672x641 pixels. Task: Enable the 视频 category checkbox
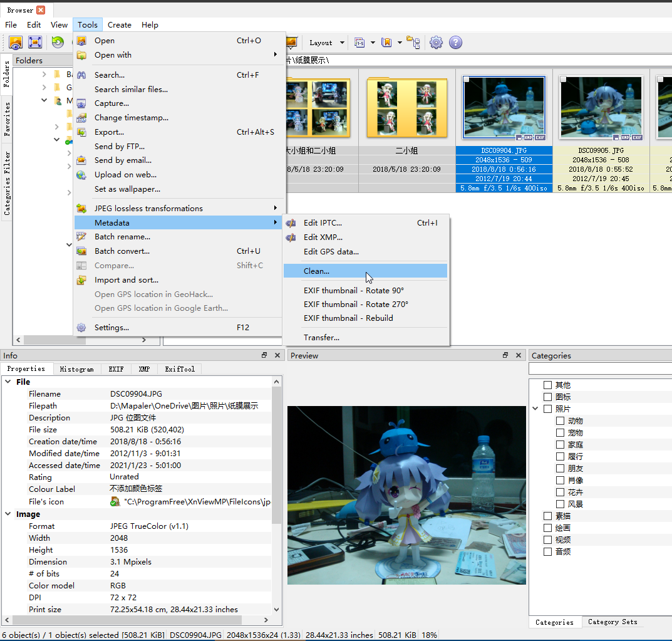coord(548,539)
